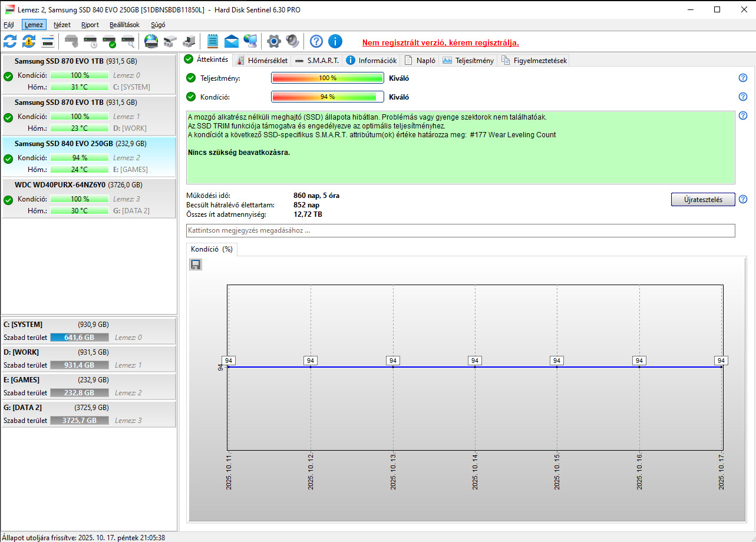This screenshot has height=542, width=756.
Task: Switch to the Áttekintés tab
Action: click(207, 60)
